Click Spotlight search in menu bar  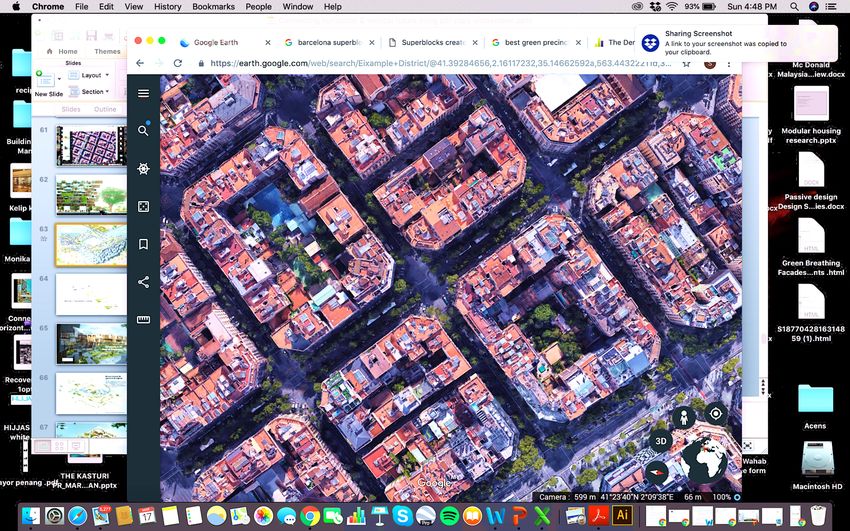[794, 7]
